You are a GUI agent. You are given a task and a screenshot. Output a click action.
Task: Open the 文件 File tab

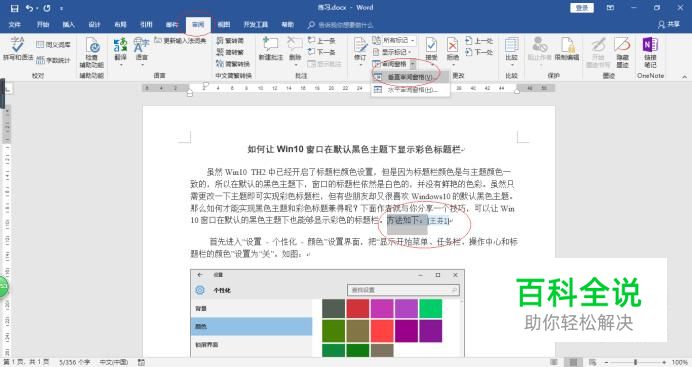tap(15, 25)
